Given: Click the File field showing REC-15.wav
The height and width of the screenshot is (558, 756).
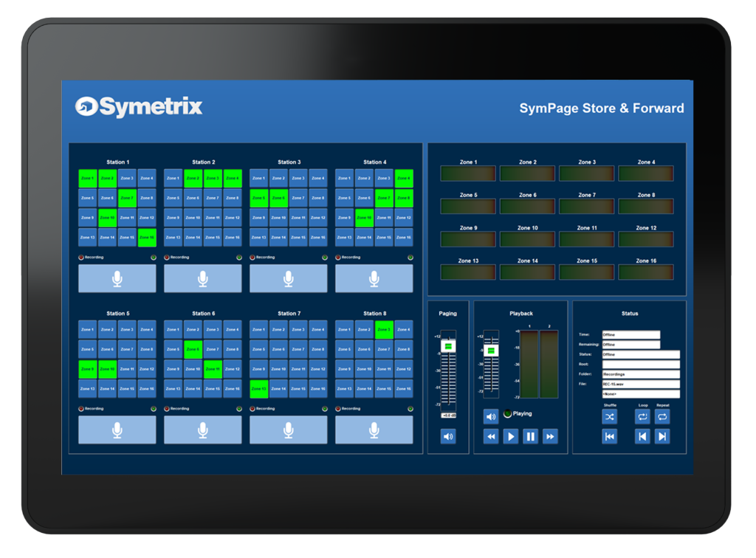Looking at the screenshot, I should click(641, 384).
